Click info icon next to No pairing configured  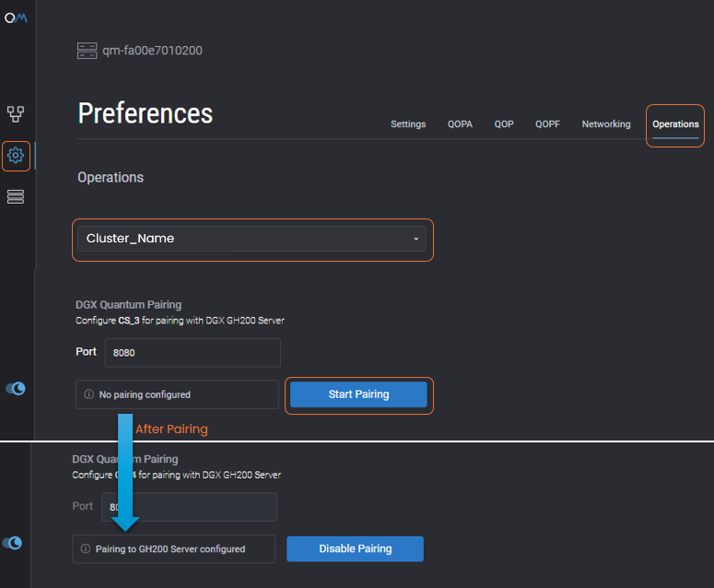tap(89, 394)
